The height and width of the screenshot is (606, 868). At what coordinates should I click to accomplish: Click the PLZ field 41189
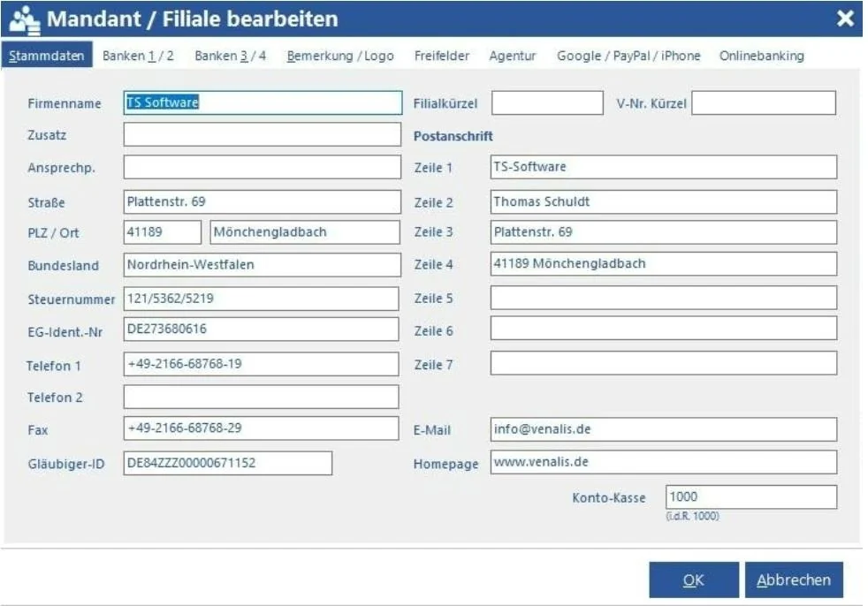coord(162,231)
